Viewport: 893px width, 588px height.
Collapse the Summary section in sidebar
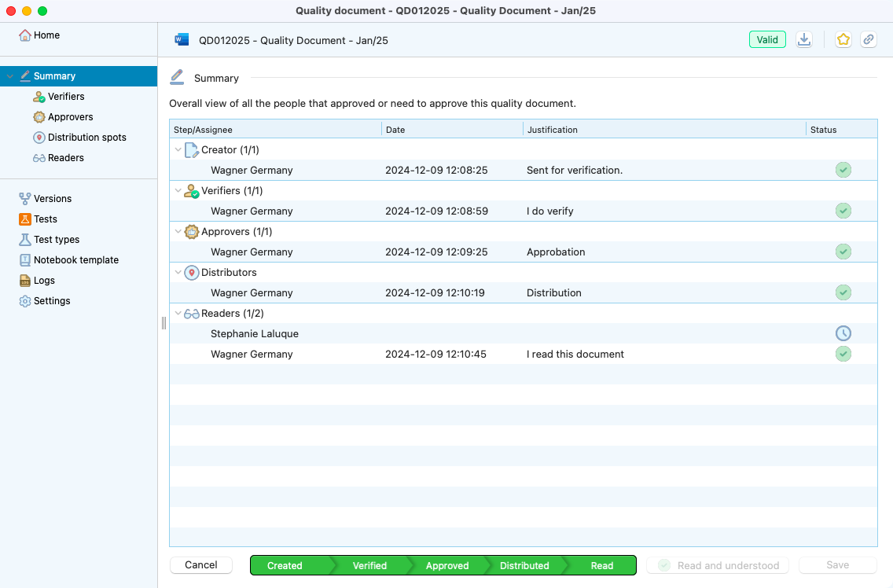(9, 76)
